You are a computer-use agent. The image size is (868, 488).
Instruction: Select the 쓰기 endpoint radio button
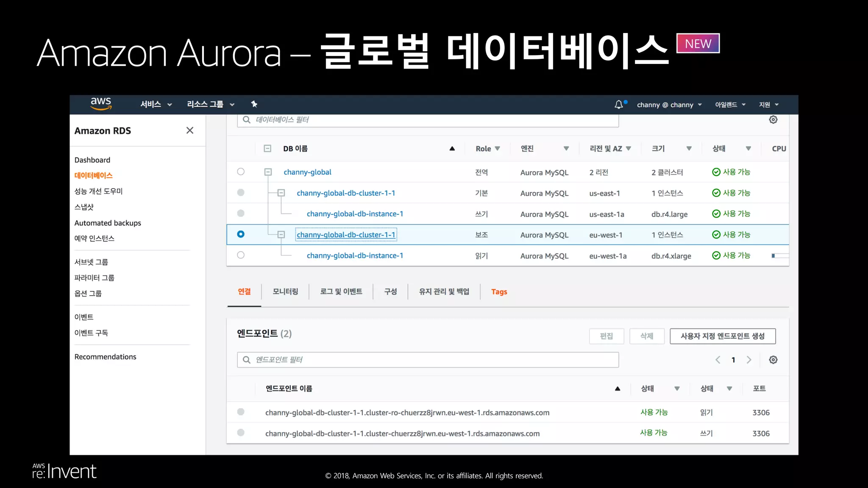(241, 433)
